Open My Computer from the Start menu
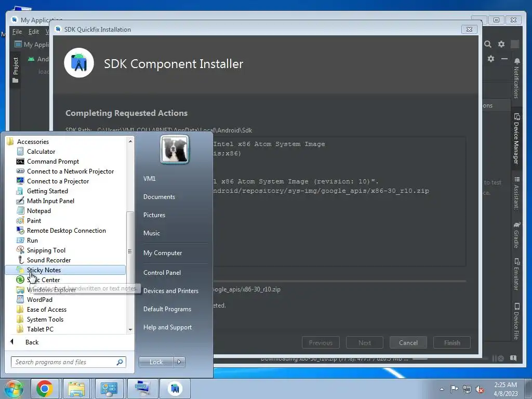The height and width of the screenshot is (399, 532). click(163, 253)
